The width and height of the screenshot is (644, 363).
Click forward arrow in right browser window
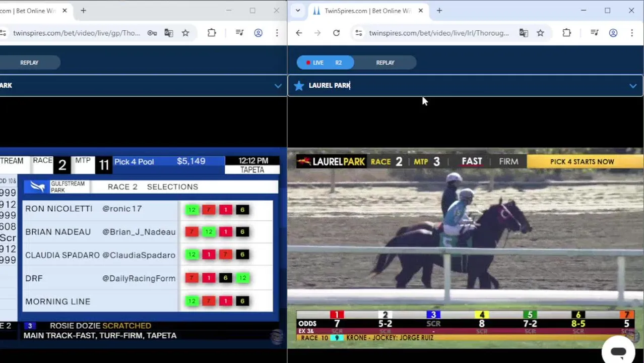pos(317,33)
